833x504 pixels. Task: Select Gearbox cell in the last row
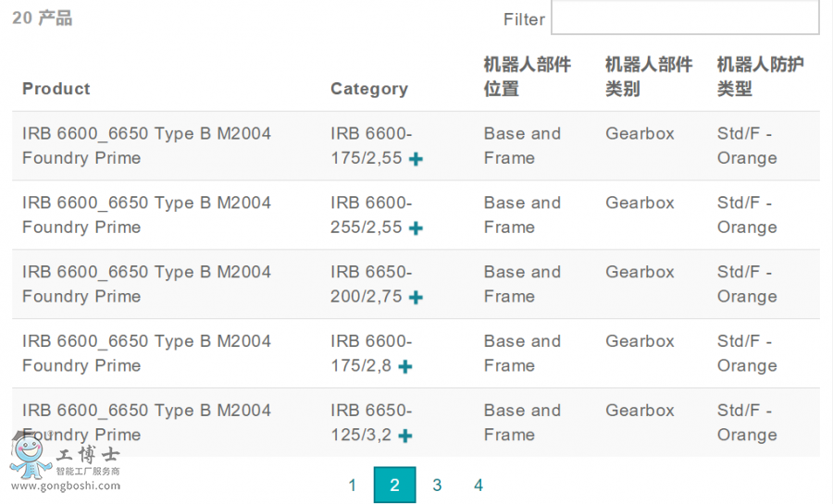[640, 411]
